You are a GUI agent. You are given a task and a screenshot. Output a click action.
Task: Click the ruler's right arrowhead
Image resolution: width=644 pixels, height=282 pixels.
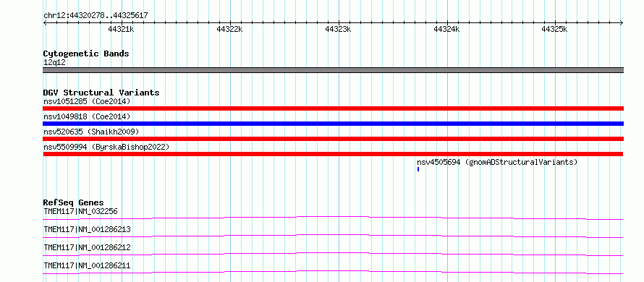tap(622, 23)
